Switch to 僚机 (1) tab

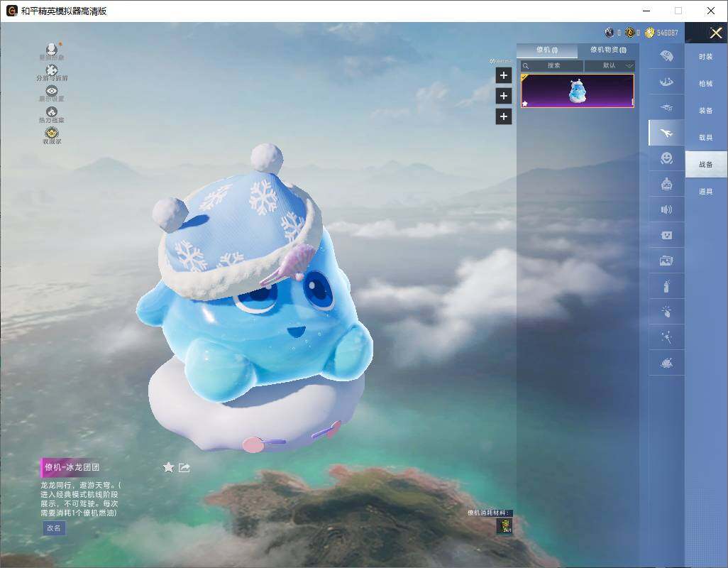[547, 50]
